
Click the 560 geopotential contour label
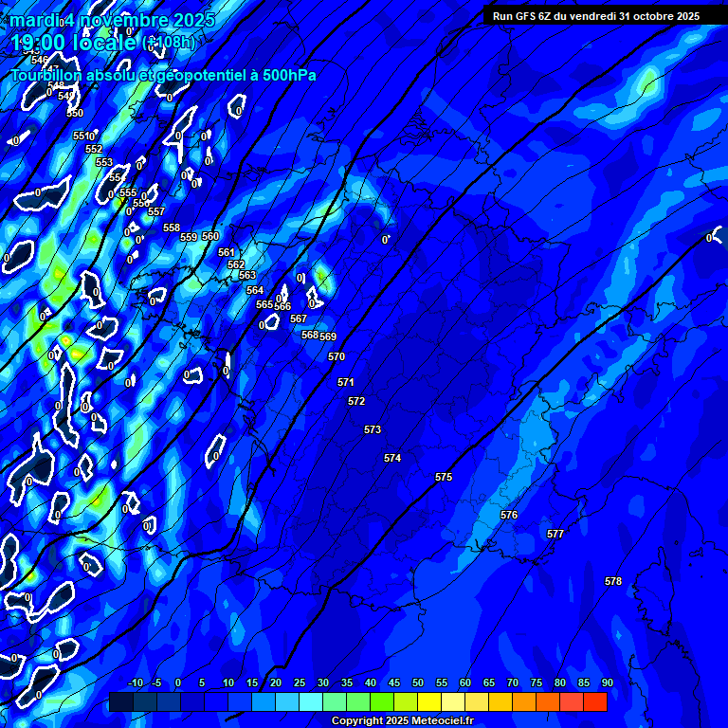[210, 237]
